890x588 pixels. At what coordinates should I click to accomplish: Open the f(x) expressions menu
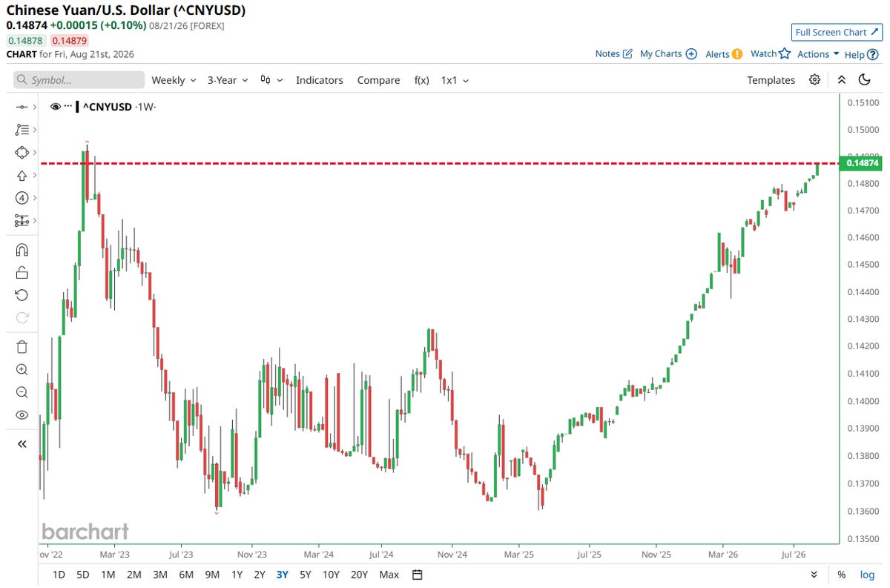pos(421,80)
